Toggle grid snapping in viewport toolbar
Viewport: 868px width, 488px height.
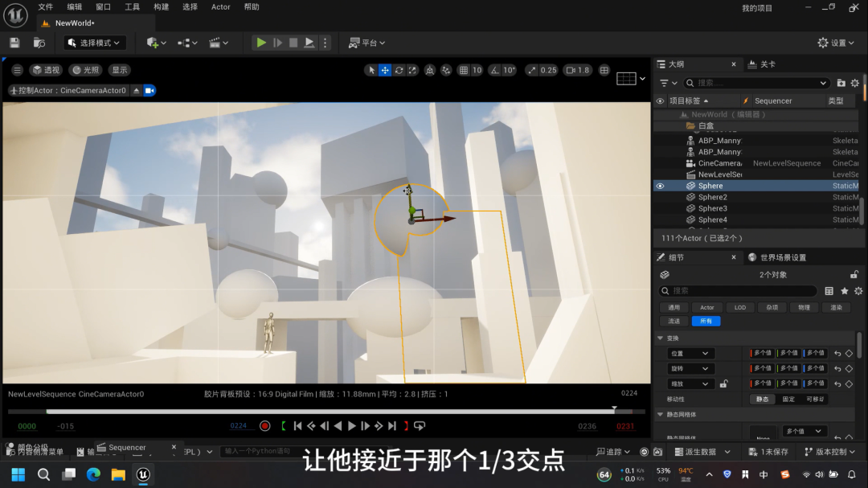click(464, 70)
